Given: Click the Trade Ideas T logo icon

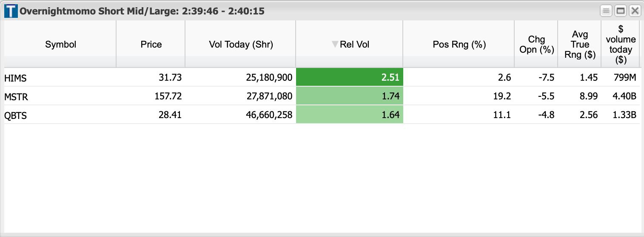Looking at the screenshot, I should 11,11.
